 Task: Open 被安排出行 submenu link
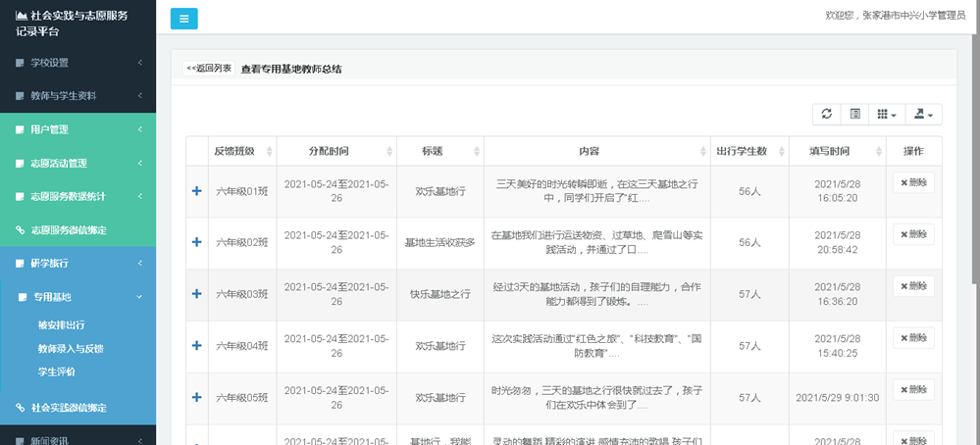click(61, 325)
